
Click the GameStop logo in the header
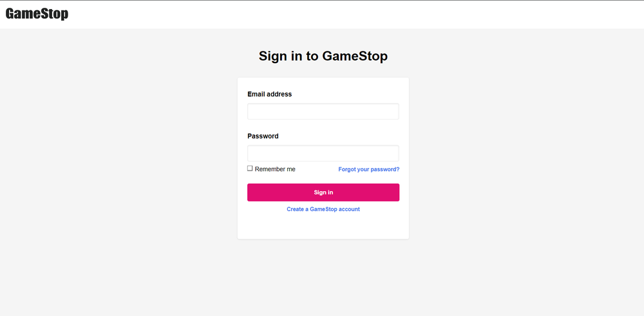coord(37,14)
